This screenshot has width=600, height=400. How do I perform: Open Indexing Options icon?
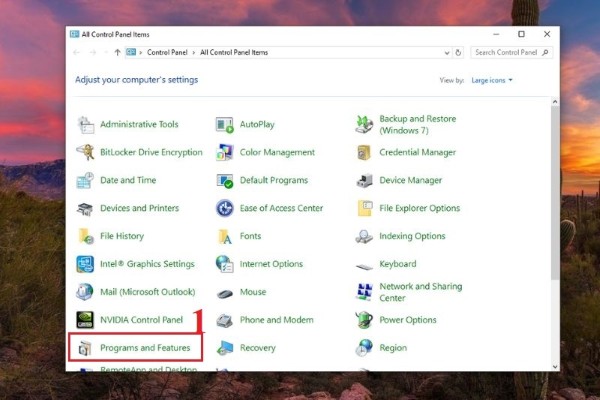click(364, 237)
